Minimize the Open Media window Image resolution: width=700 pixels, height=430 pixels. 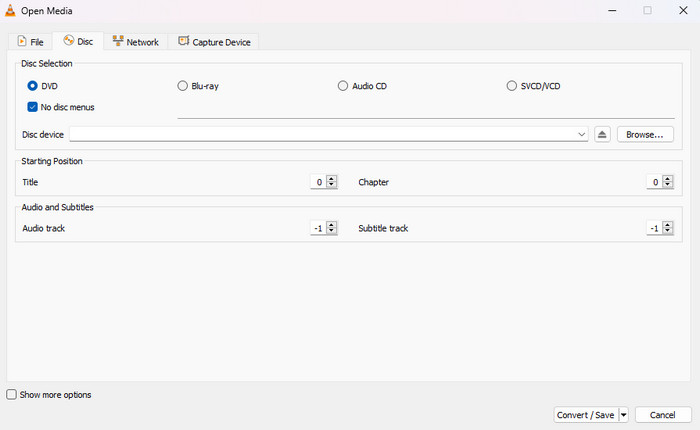[612, 10]
